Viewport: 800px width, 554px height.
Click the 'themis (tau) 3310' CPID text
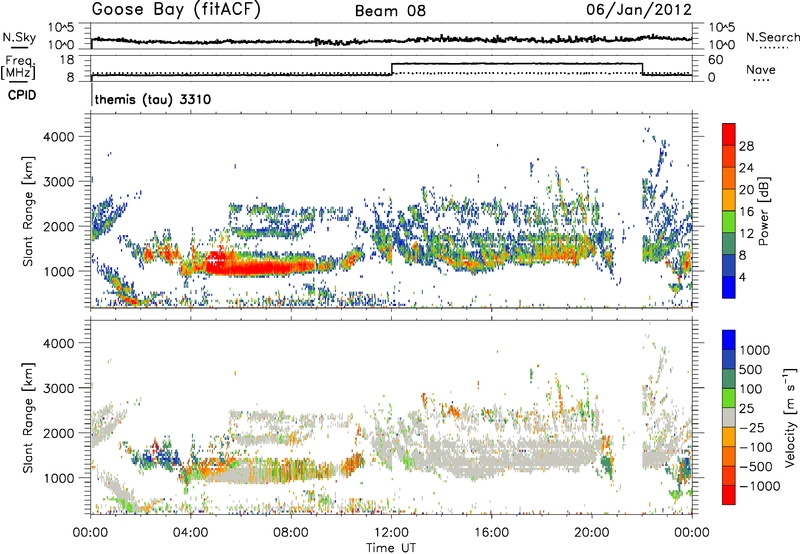point(153,99)
